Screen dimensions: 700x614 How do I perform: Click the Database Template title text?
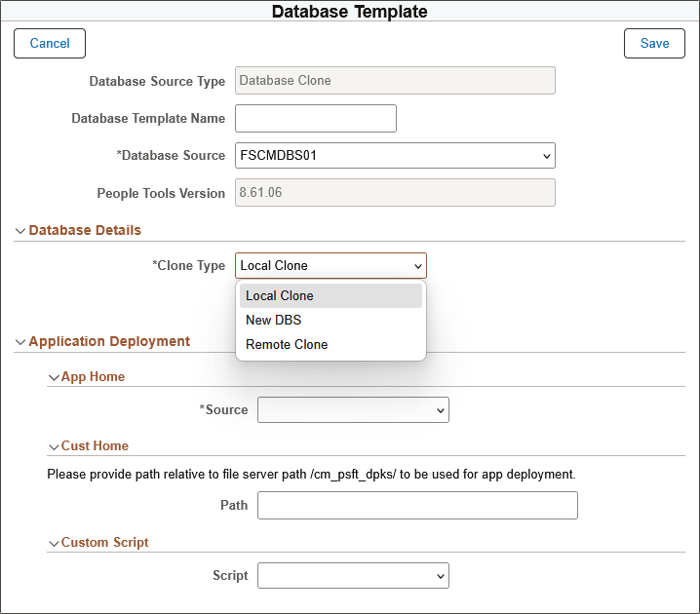point(350,12)
